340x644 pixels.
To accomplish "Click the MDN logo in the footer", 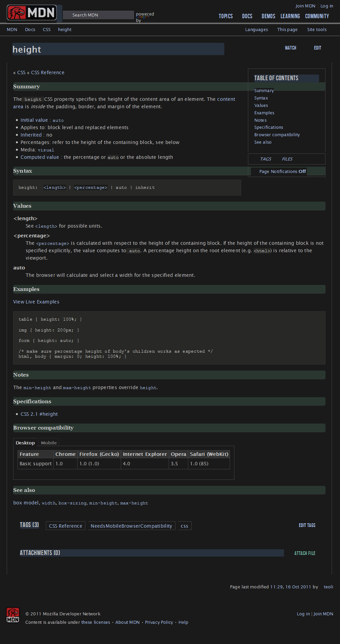I will [x=13, y=615].
